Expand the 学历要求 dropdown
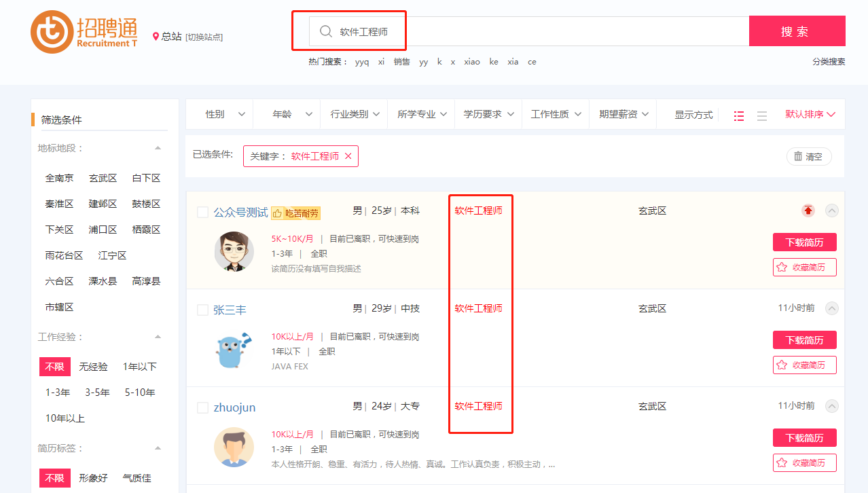This screenshot has height=493, width=868. (488, 114)
